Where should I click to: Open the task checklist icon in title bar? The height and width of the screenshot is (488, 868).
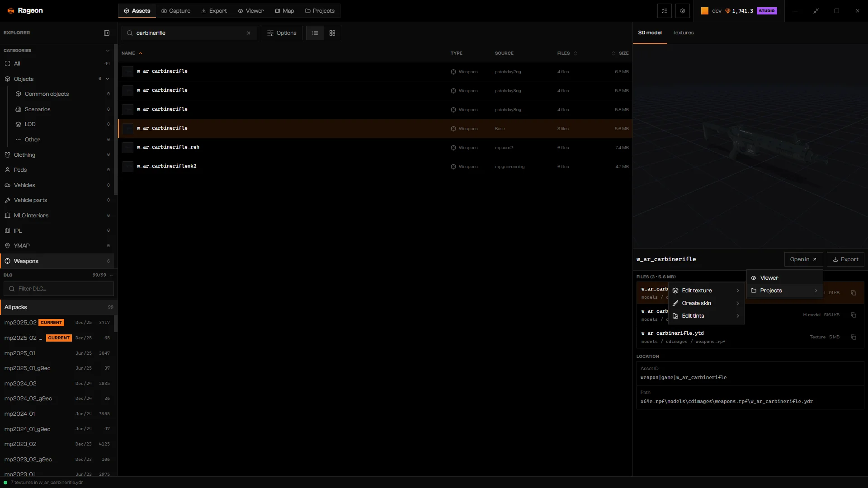click(665, 11)
